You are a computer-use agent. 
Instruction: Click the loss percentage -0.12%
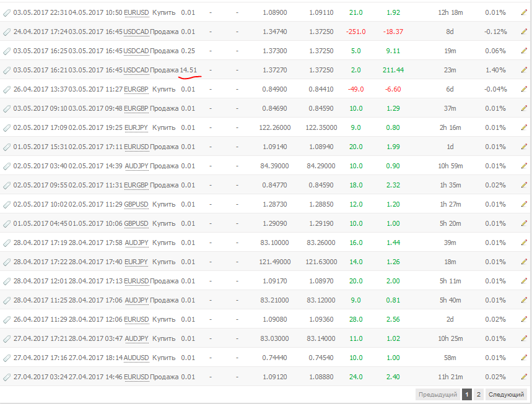pos(495,32)
